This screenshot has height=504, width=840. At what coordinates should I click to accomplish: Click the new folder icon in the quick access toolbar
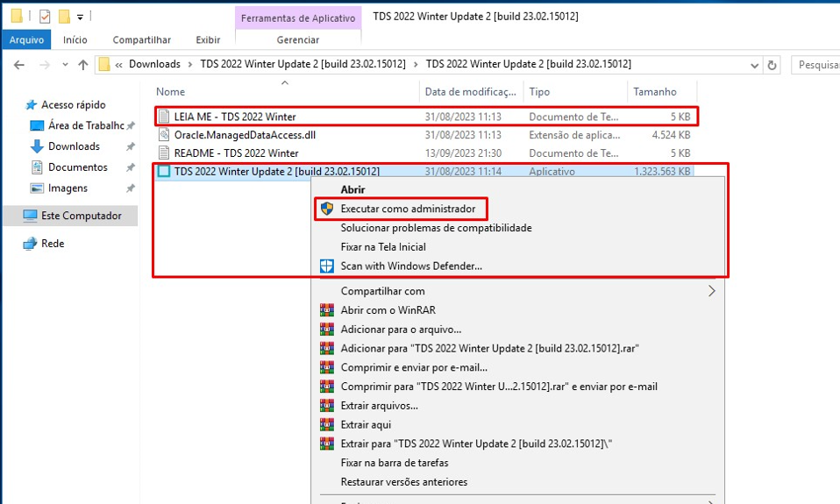[64, 17]
